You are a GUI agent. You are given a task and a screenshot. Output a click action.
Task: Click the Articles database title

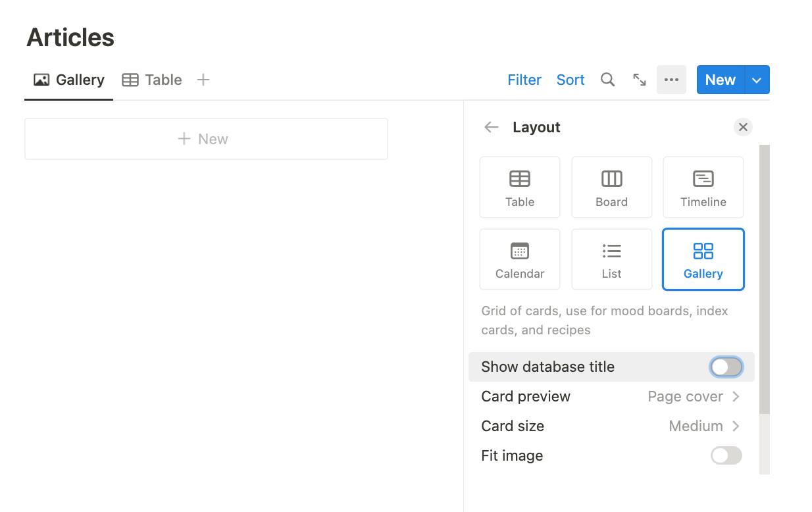pos(70,37)
